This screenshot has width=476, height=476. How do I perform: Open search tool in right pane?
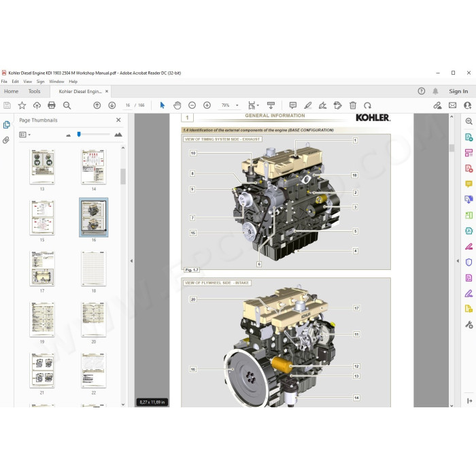pos(469,122)
